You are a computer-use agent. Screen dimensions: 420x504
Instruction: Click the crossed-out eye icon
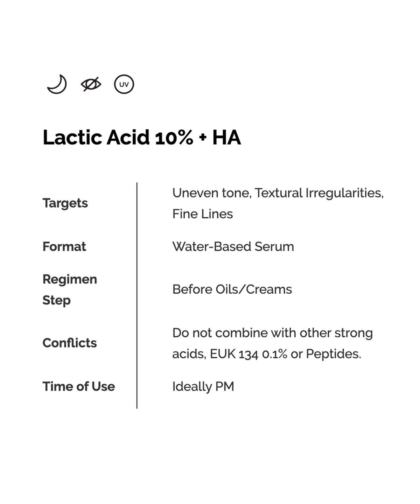pyautogui.click(x=91, y=84)
